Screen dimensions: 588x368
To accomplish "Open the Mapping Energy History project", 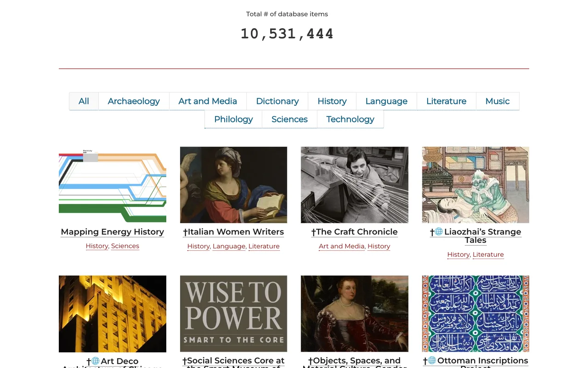I will [x=113, y=232].
